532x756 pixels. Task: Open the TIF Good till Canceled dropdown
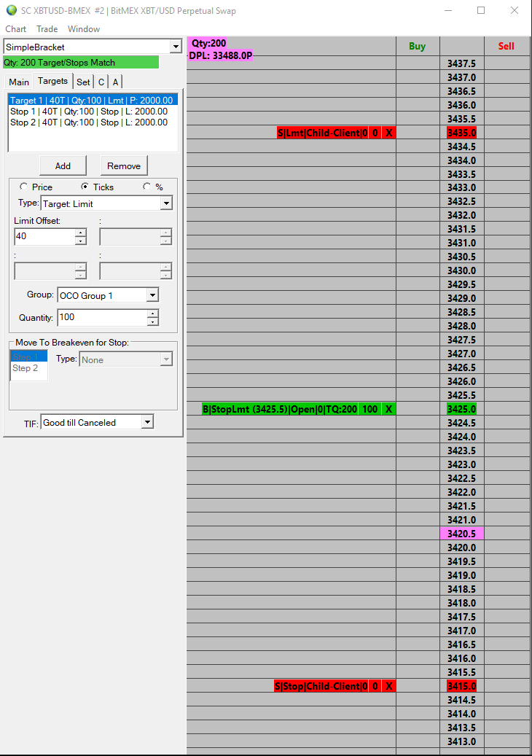click(147, 422)
